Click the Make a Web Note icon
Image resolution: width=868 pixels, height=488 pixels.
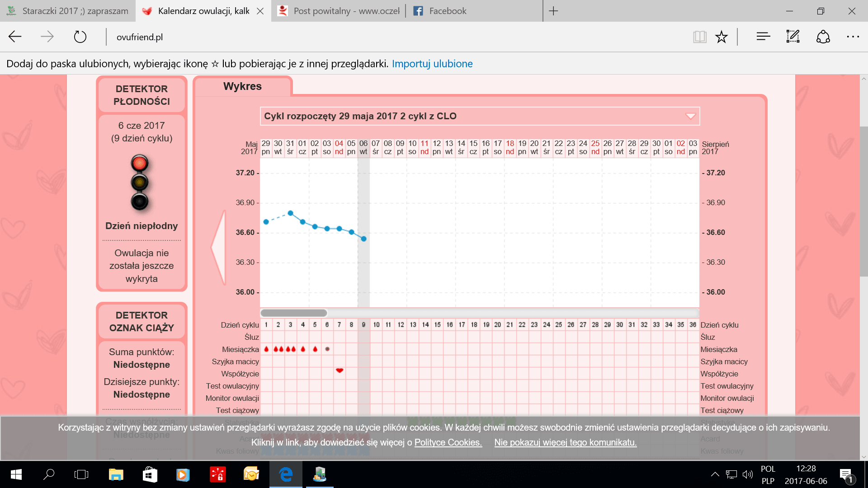[793, 37]
